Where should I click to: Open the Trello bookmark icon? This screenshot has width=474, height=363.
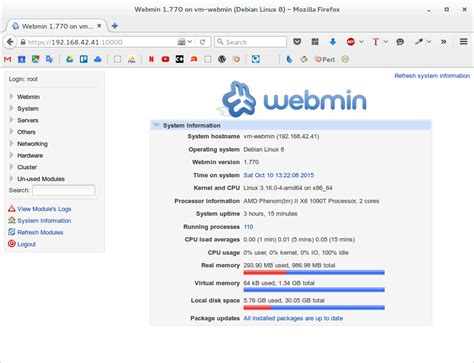(84, 59)
